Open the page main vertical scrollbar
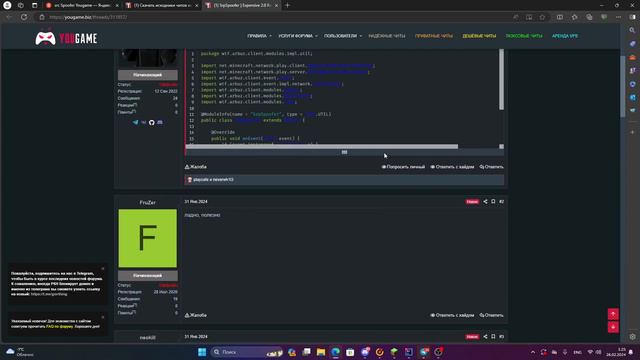640x360 pixels. pos(622,86)
